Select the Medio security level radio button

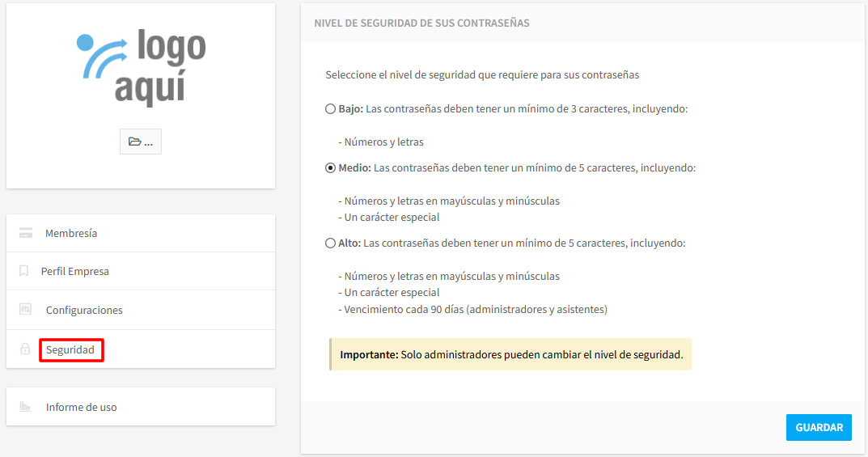point(330,168)
